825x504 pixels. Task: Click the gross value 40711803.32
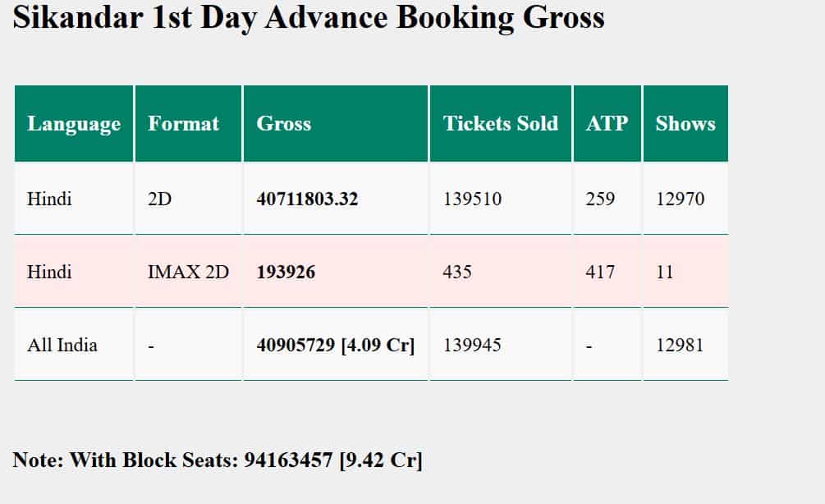coord(307,199)
